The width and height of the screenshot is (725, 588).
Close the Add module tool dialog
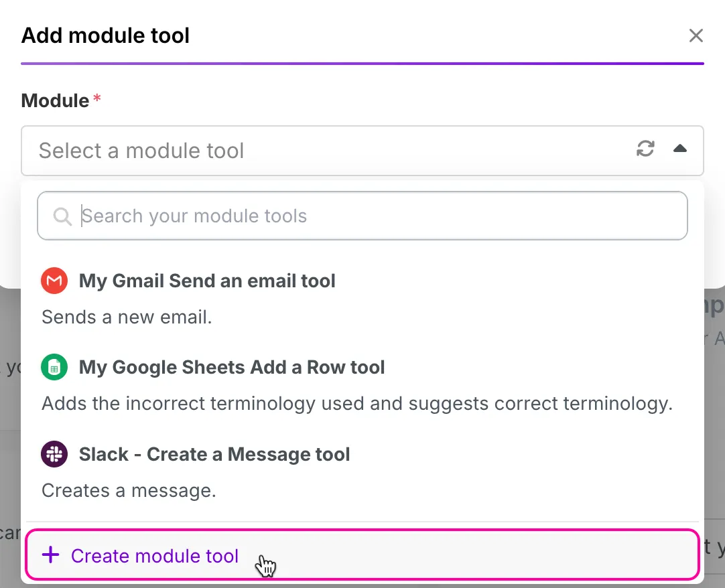696,35
